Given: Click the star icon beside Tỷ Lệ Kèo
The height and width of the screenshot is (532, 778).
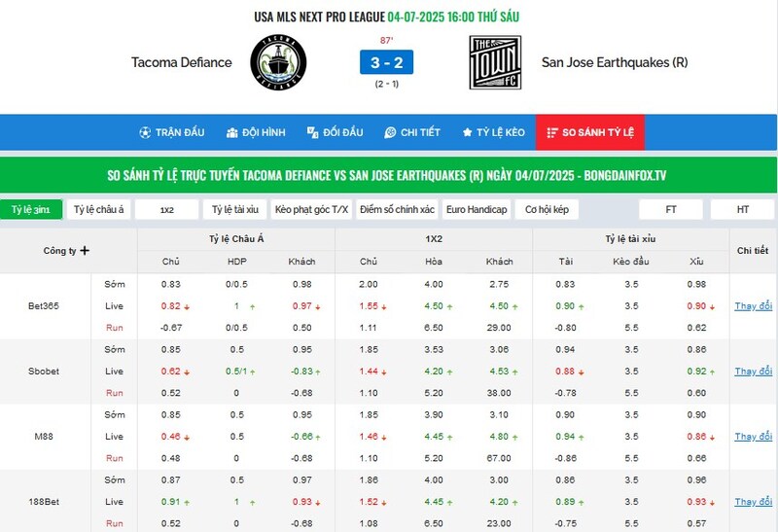Looking at the screenshot, I should [x=467, y=132].
